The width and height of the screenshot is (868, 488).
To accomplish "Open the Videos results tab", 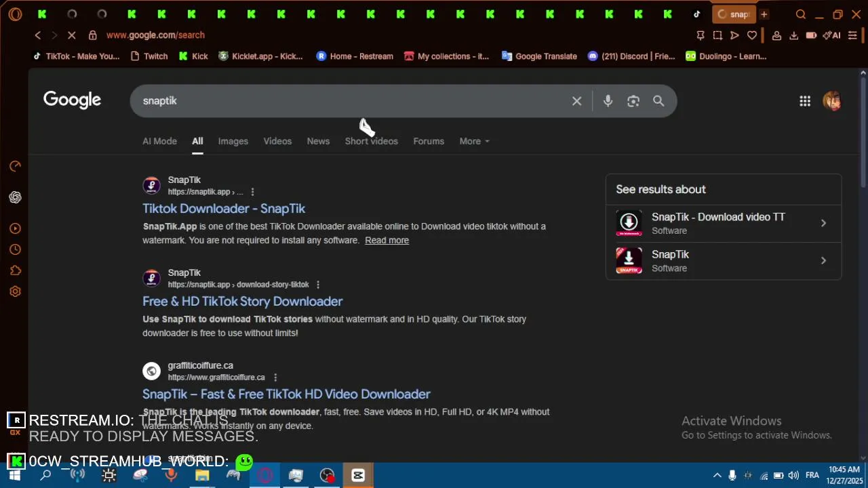I will point(277,141).
